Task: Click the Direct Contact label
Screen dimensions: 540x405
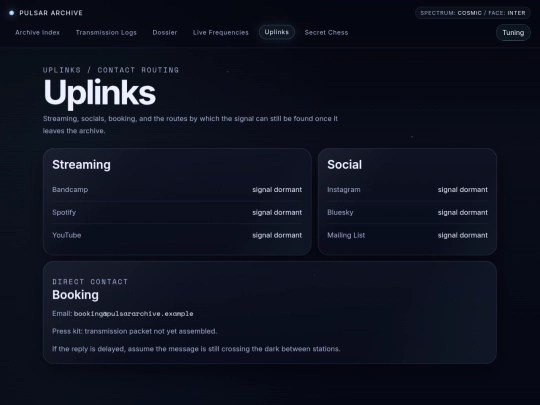Action: (x=90, y=282)
